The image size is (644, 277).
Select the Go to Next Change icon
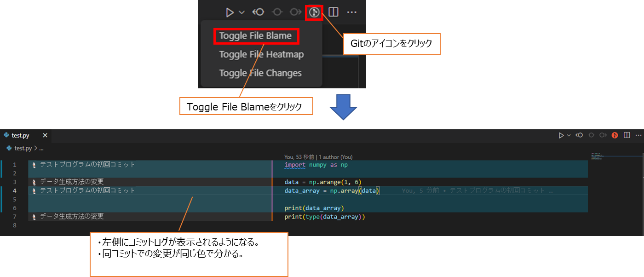tap(295, 12)
